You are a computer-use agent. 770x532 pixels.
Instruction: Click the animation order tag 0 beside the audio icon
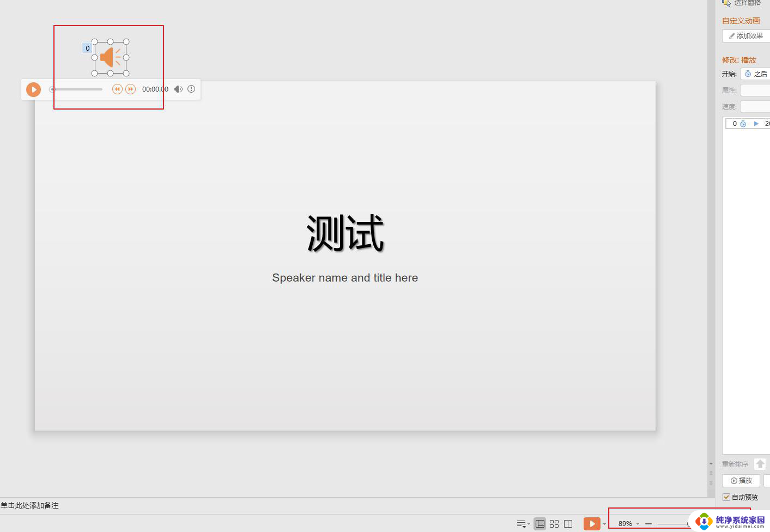pos(87,48)
